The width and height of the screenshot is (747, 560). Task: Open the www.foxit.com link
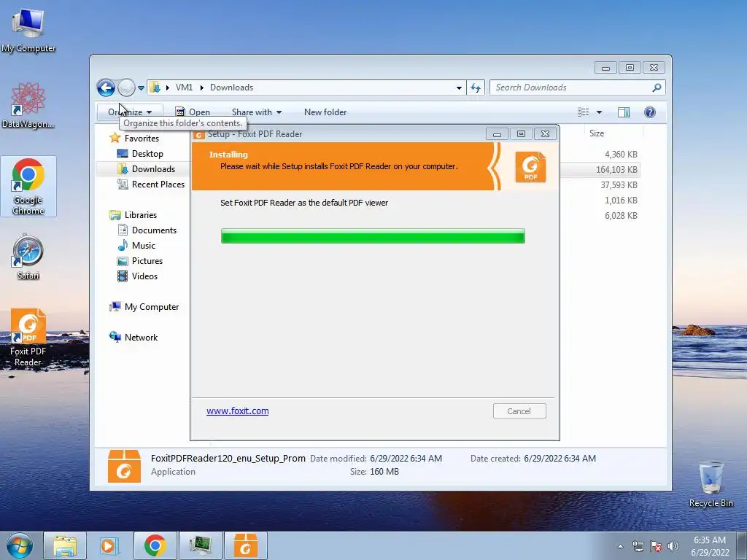click(x=237, y=411)
